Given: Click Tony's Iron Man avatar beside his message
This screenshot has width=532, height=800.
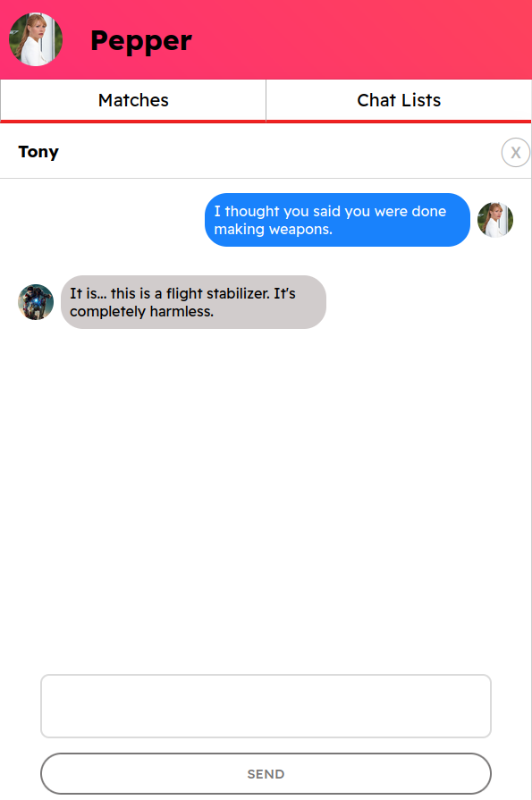Looking at the screenshot, I should coord(36,302).
